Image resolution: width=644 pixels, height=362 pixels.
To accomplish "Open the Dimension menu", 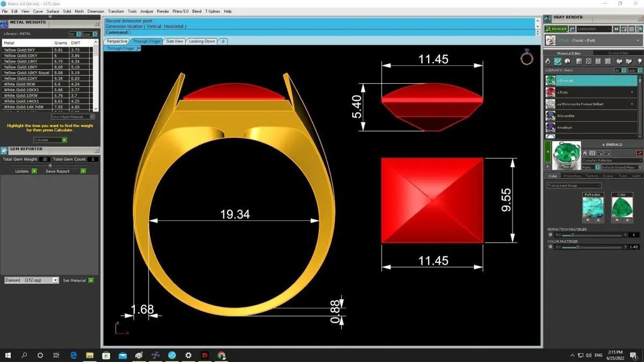I will 96,11.
